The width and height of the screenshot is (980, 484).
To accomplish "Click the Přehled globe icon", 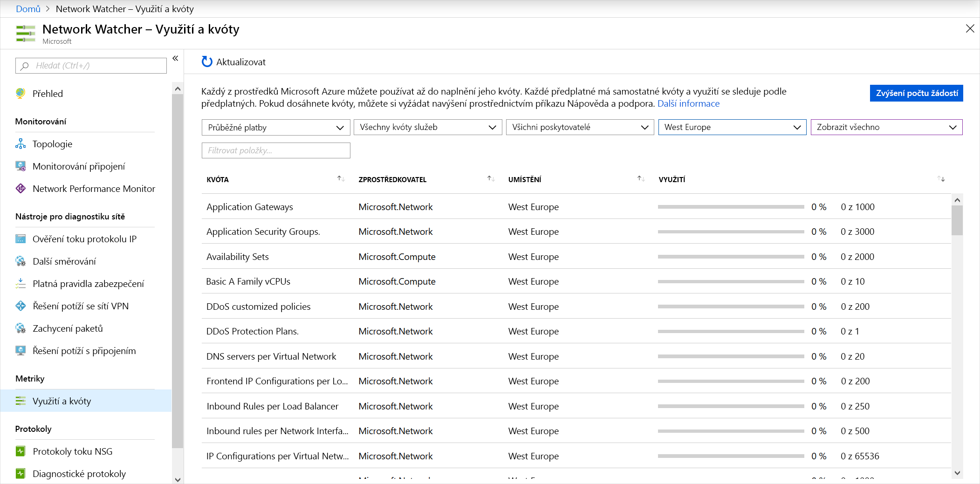I will pyautogui.click(x=21, y=94).
